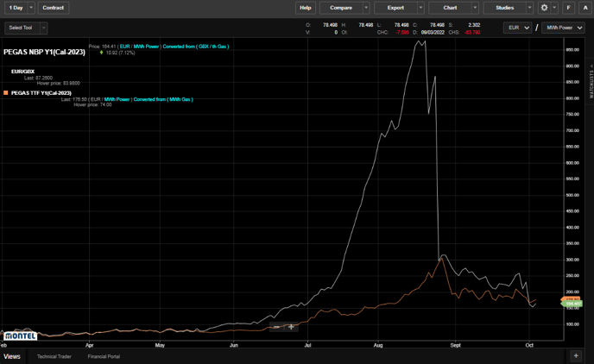Viewport: 594px width, 364px height.
Task: Expand the Export dropdown arrow
Action: click(420, 8)
